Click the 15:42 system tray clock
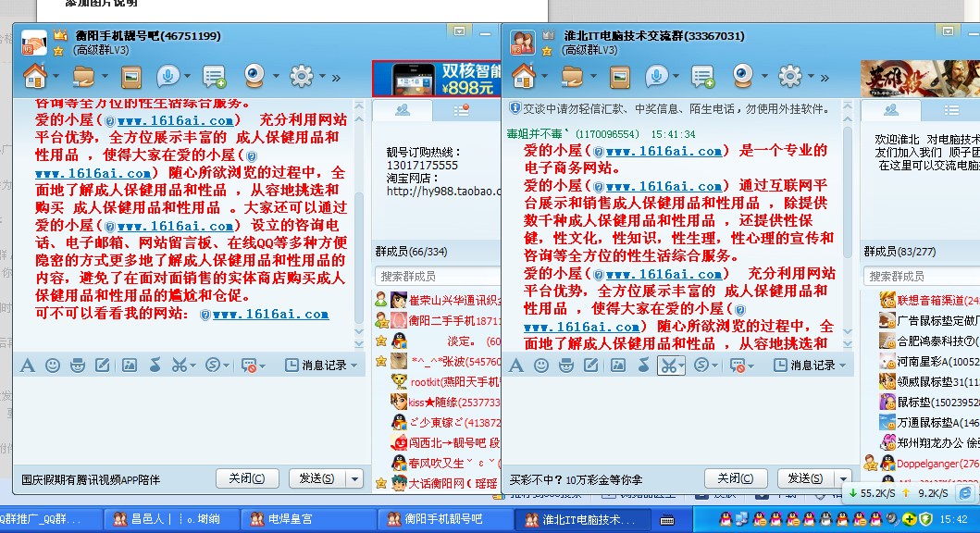980x533 pixels. pos(953,519)
